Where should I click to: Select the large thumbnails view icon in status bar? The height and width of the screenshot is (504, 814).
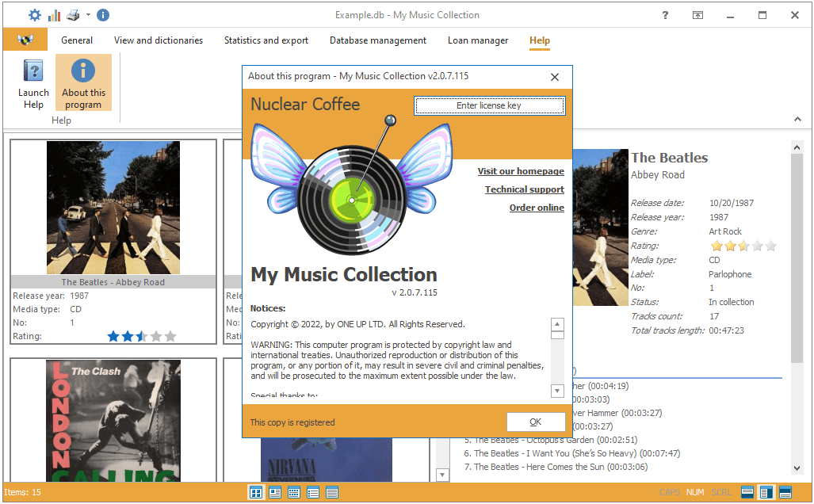256,492
